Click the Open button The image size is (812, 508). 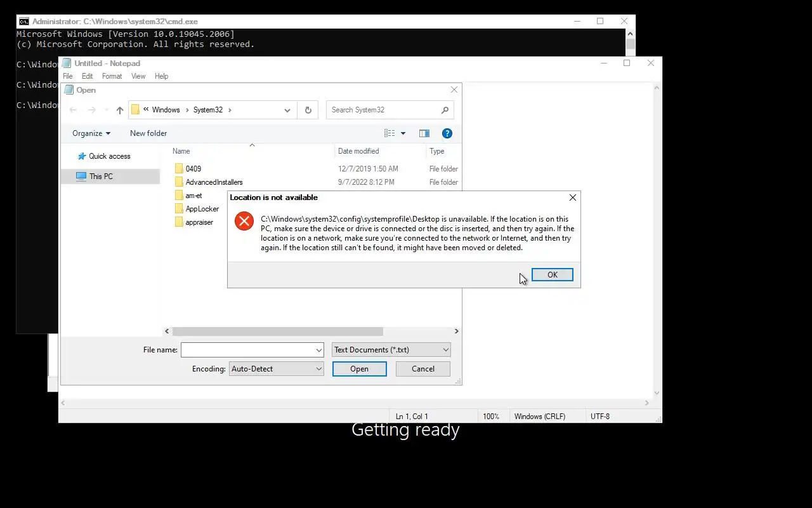pos(360,369)
